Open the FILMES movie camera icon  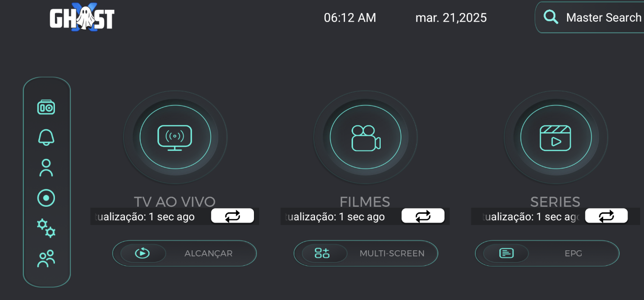click(x=366, y=137)
